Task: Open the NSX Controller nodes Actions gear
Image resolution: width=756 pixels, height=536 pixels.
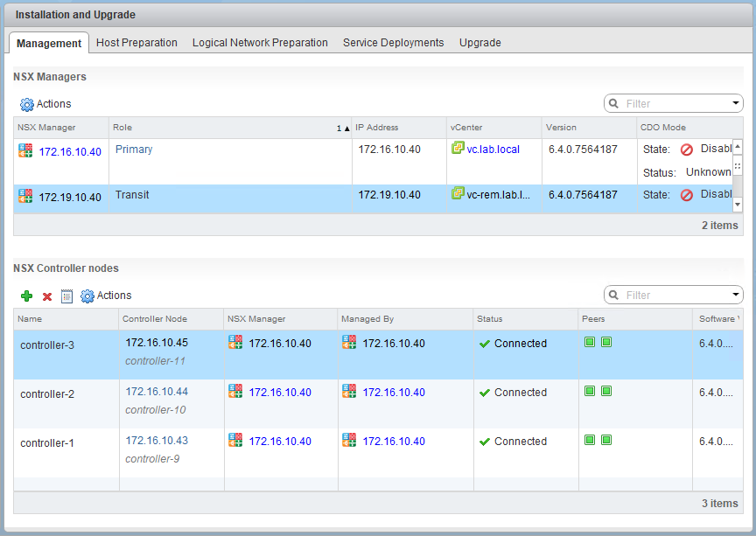Action: point(87,296)
